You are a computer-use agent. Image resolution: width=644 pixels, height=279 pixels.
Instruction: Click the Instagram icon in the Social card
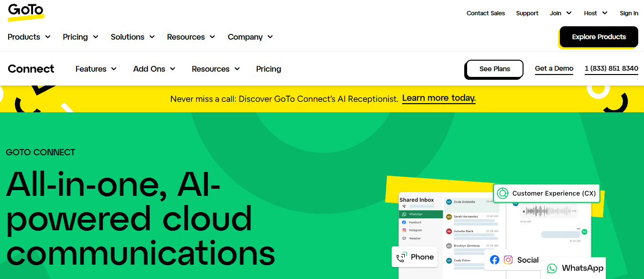click(x=508, y=260)
